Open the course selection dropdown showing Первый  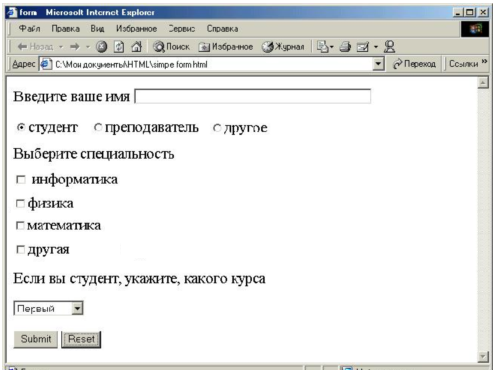pyautogui.click(x=48, y=308)
